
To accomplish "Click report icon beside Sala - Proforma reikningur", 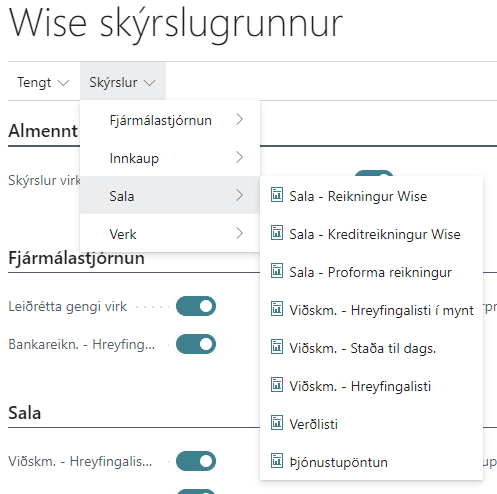I will tap(277, 271).
